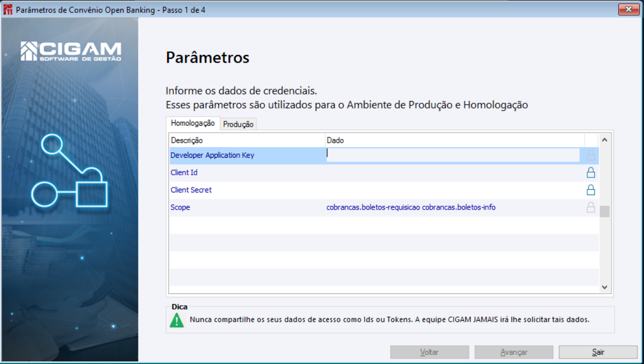644x364 pixels.
Task: Click the Descrição column header
Action: click(x=247, y=140)
